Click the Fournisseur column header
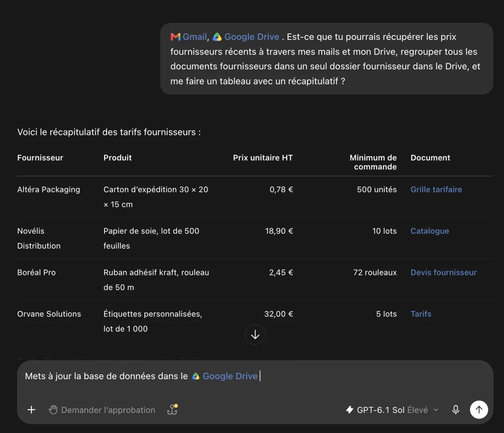Image resolution: width=504 pixels, height=433 pixels. 40,158
